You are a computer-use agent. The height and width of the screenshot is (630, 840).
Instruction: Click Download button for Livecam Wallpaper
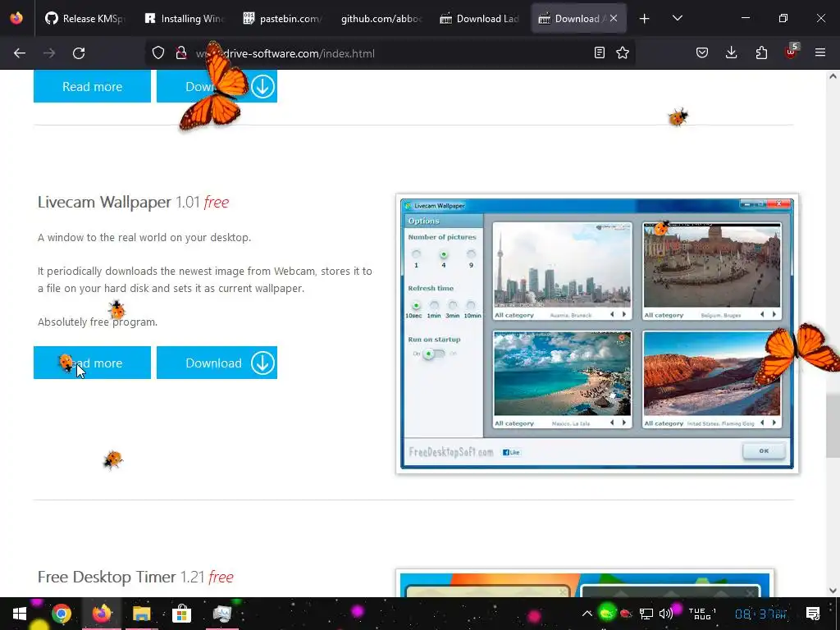[217, 363]
